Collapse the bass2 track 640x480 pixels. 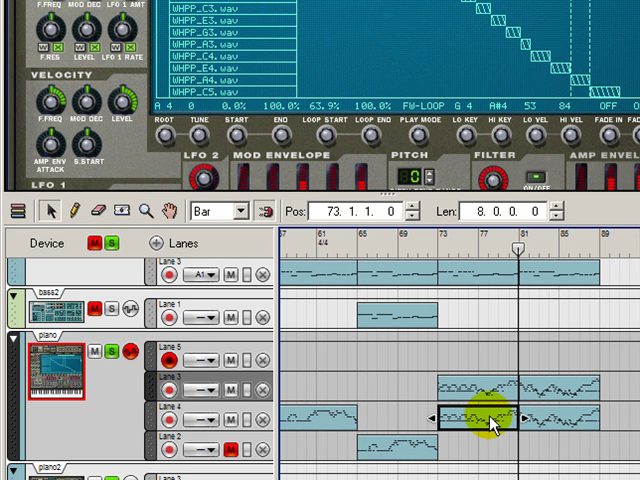pos(13,296)
